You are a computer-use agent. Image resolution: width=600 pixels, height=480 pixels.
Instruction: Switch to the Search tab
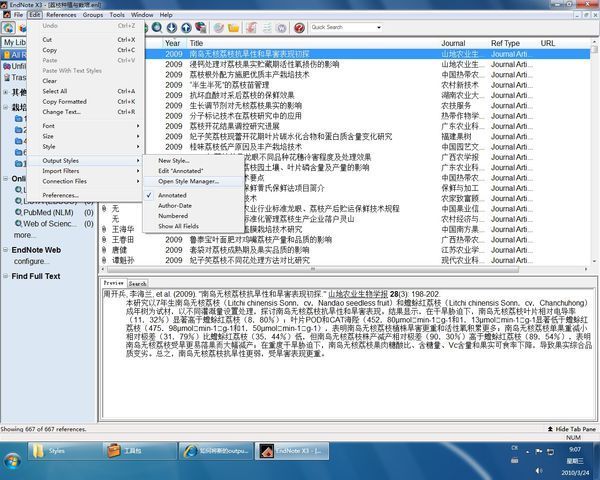(x=137, y=284)
